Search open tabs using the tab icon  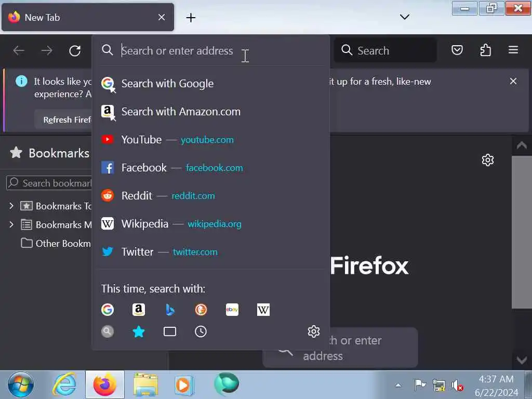[170, 331]
